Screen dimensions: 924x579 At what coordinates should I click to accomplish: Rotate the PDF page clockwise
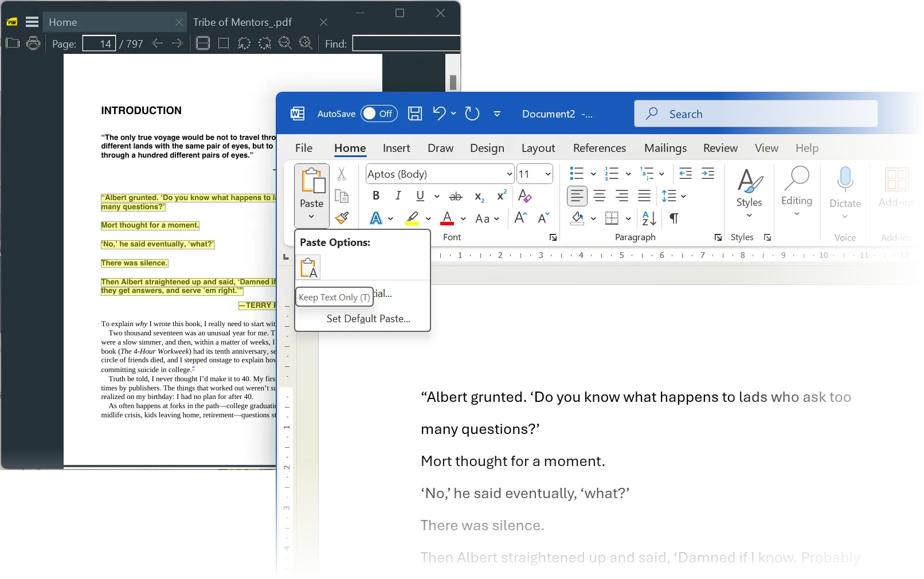coord(264,43)
